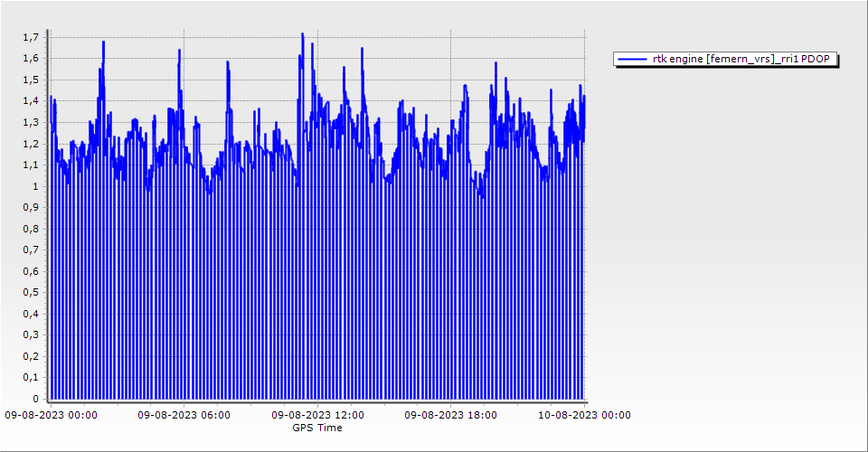Click the tall PDOP peak after 18:00
The image size is (868, 452).
[496, 63]
